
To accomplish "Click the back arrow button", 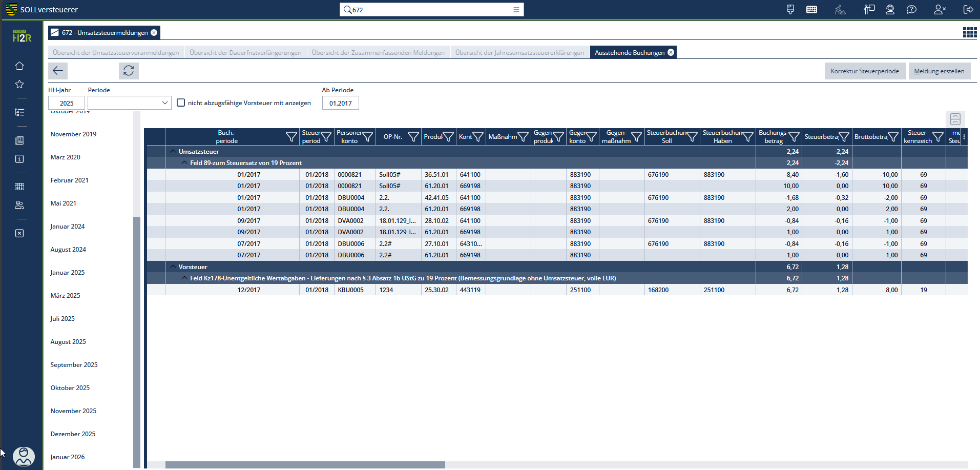I will pos(58,71).
